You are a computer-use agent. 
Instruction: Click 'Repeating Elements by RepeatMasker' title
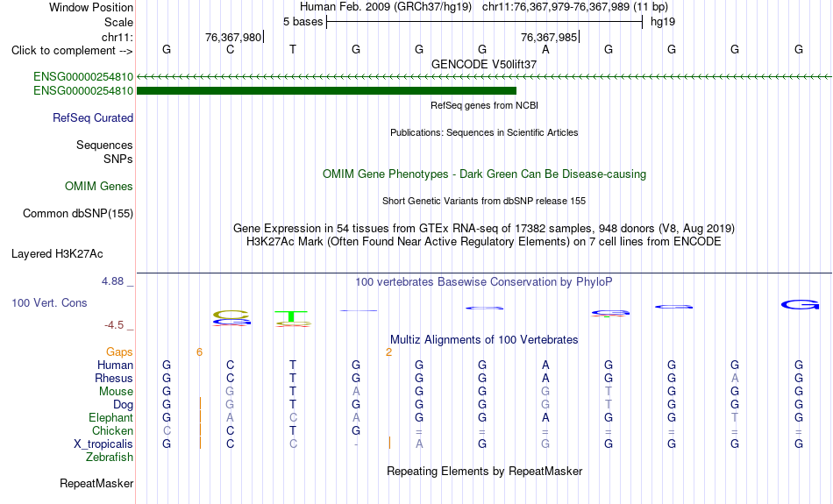(485, 472)
